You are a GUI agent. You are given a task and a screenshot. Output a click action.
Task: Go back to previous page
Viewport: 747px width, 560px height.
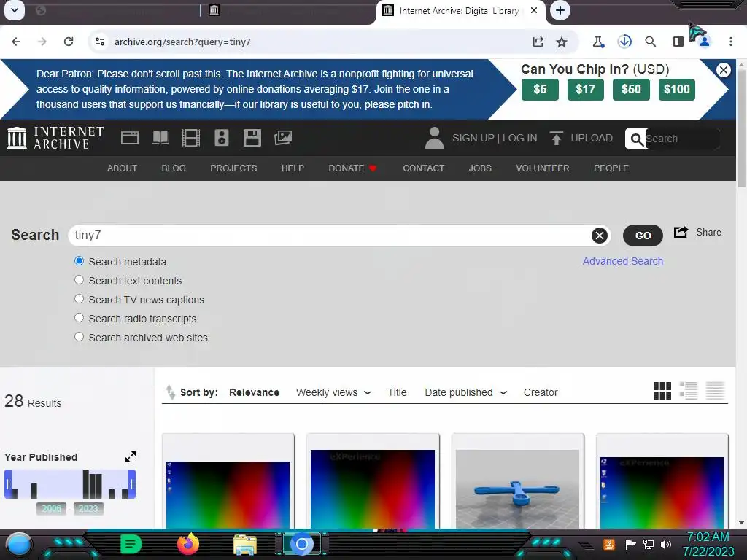click(16, 42)
